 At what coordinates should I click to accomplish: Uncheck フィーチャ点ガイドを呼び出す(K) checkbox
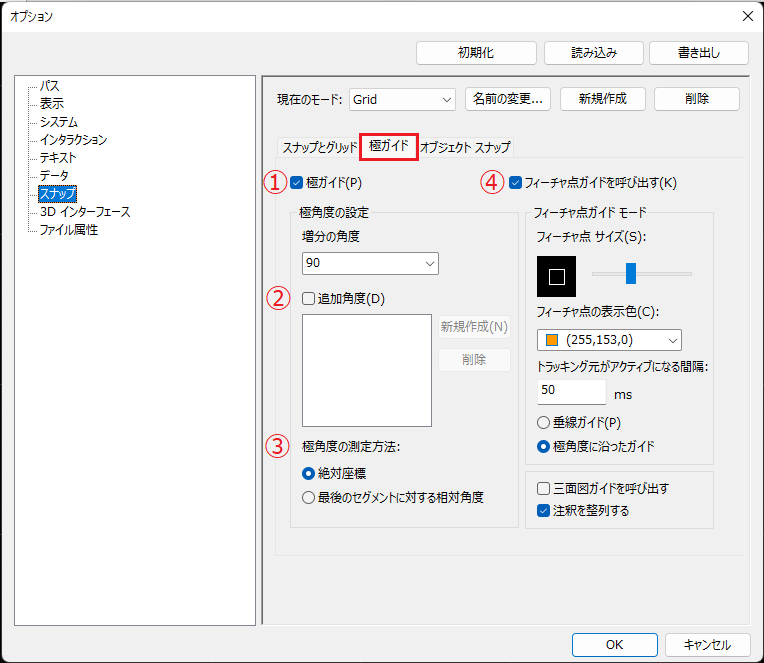point(516,183)
